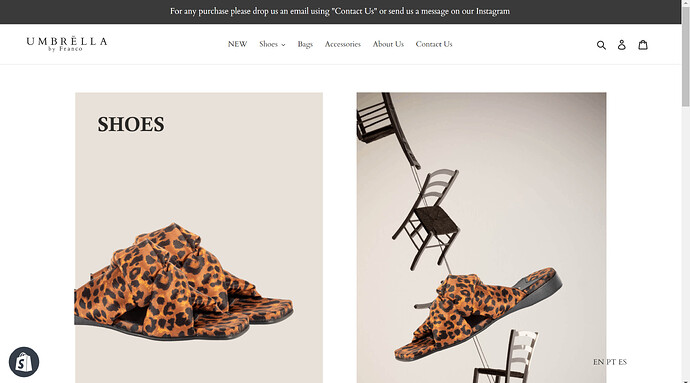Expand the Shoes dropdown arrow
This screenshot has width=690, height=383.
(283, 45)
